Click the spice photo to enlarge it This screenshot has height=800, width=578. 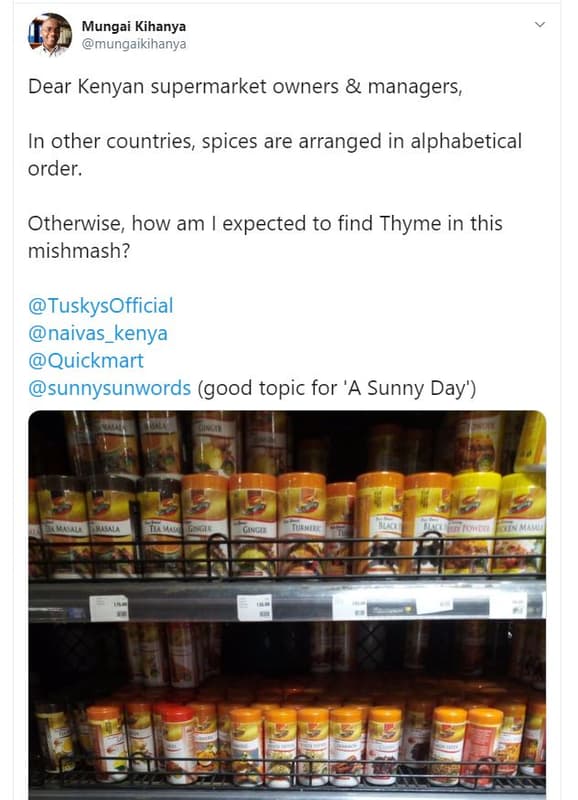tap(289, 600)
